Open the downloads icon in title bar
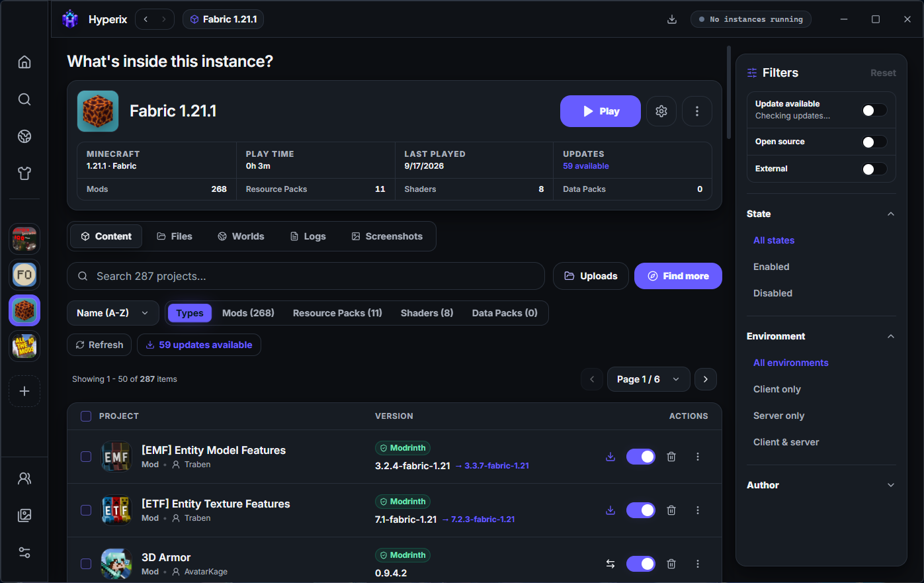The height and width of the screenshot is (583, 924). coord(672,19)
